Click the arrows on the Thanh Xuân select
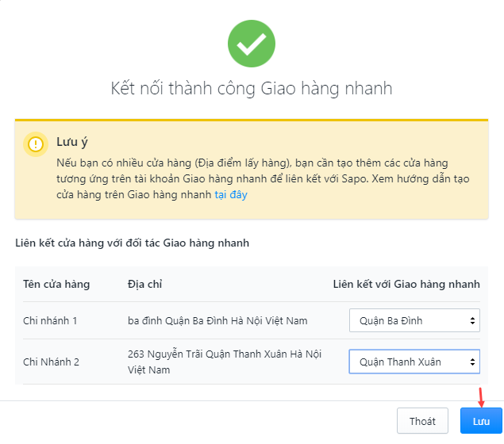The height and width of the screenshot is (444, 504). pos(472,362)
